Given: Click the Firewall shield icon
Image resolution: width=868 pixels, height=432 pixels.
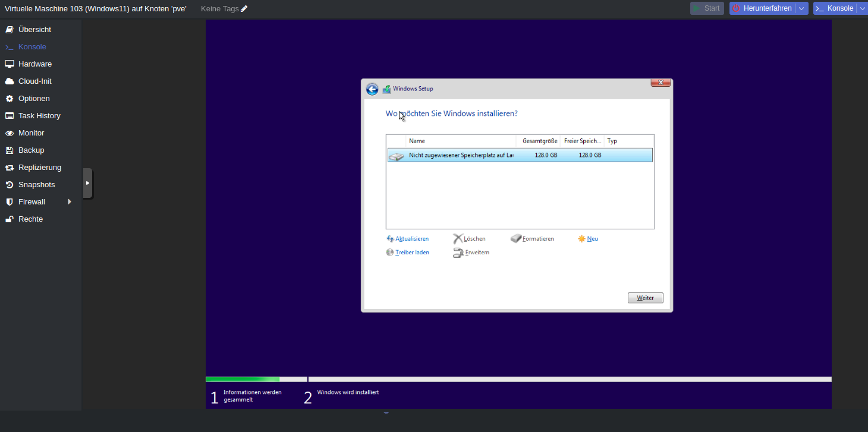Looking at the screenshot, I should pos(10,201).
